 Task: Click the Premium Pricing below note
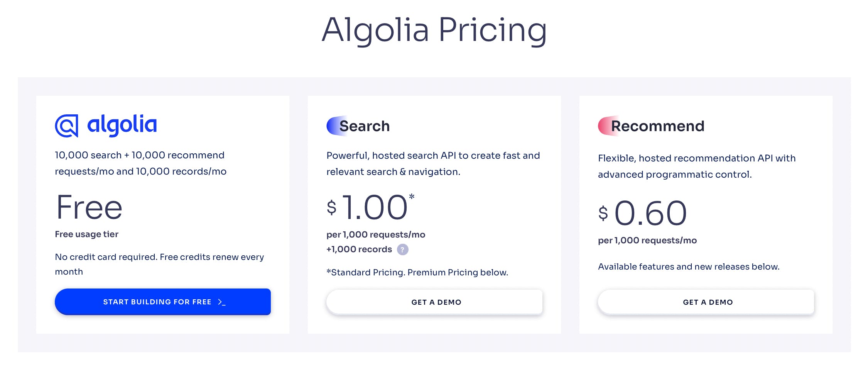[x=458, y=273]
